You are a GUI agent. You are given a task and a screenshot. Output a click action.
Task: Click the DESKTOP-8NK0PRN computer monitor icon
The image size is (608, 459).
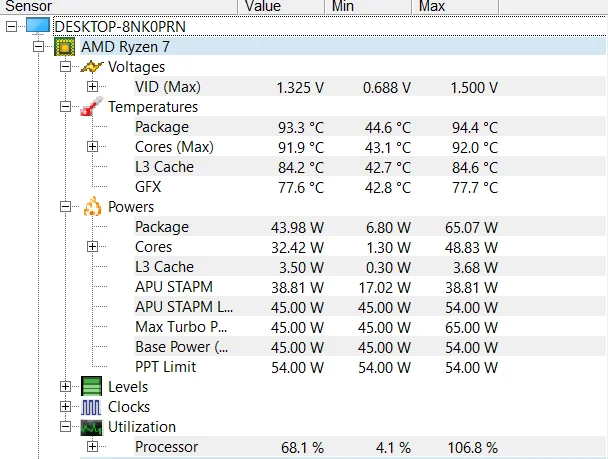click(x=38, y=26)
